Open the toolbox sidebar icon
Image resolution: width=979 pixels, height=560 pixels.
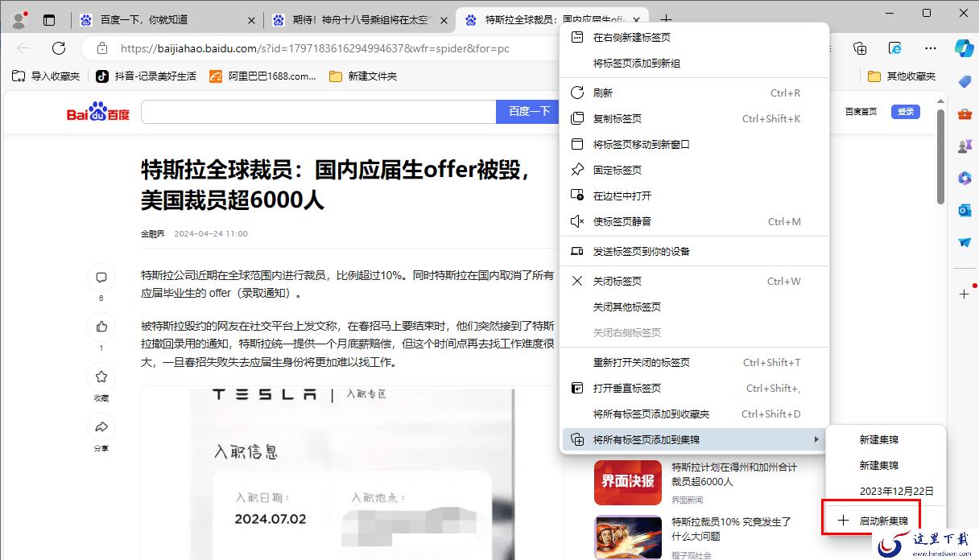click(965, 113)
